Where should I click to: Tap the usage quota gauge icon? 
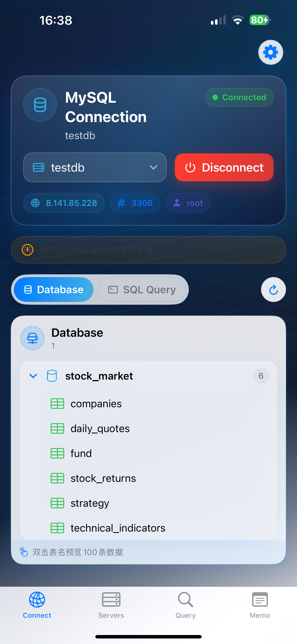point(27,250)
